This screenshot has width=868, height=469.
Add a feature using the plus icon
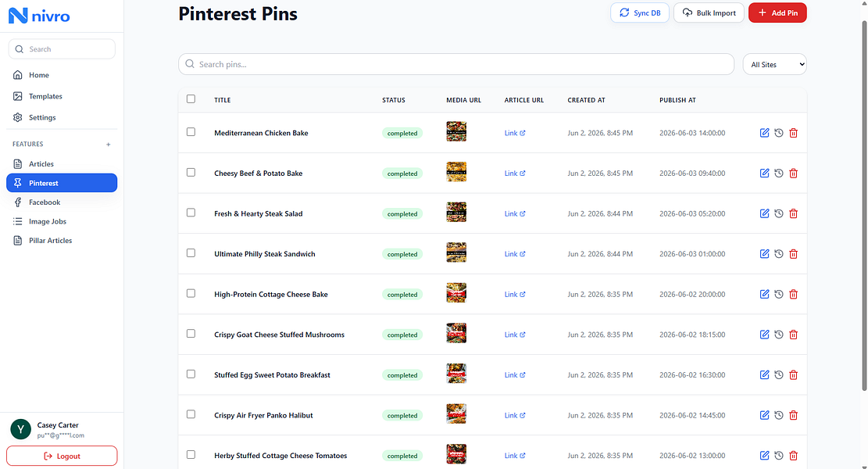[109, 145]
